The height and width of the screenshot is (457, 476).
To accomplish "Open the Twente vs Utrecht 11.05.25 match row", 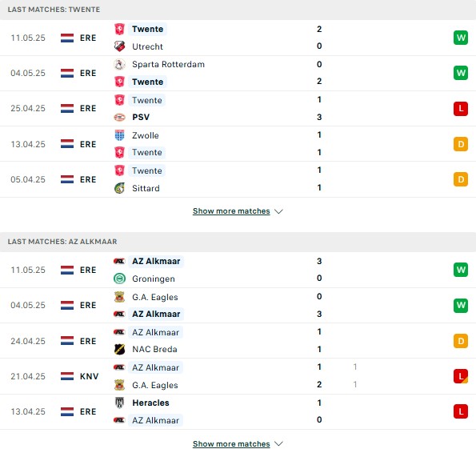I will tap(238, 38).
